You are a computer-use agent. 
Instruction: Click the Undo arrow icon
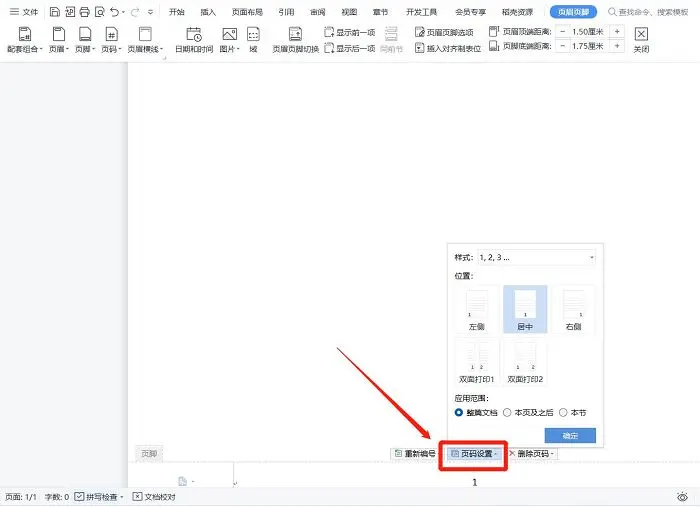(115, 12)
